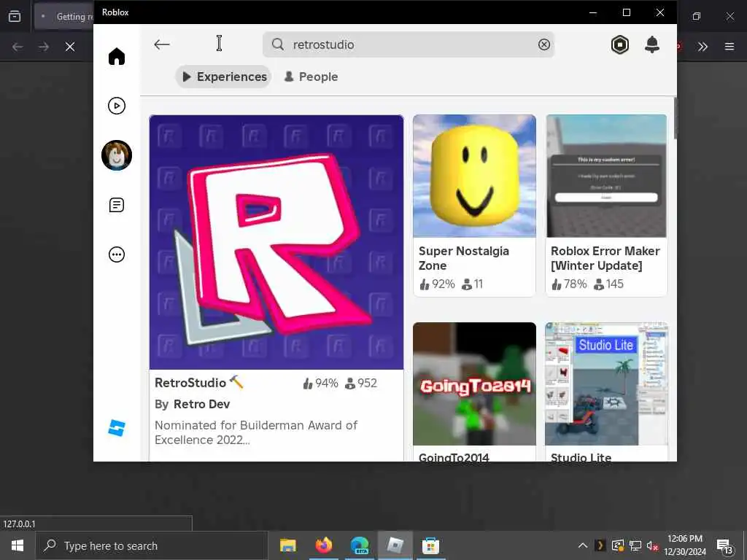
Task: Click the retrostudio search field
Action: [x=409, y=44]
